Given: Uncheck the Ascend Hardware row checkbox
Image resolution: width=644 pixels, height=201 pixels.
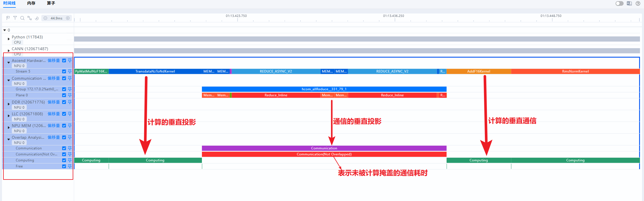Looking at the screenshot, I should [64, 61].
